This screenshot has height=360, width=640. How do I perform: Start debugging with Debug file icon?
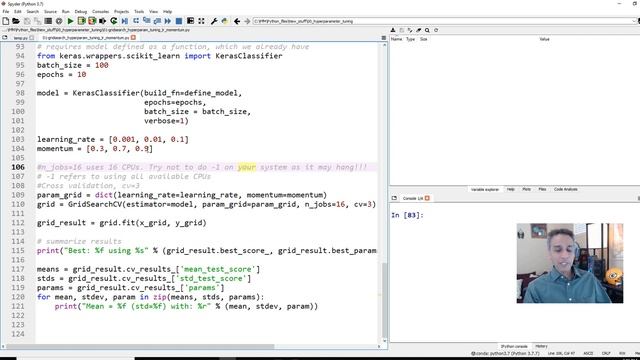[125, 21]
